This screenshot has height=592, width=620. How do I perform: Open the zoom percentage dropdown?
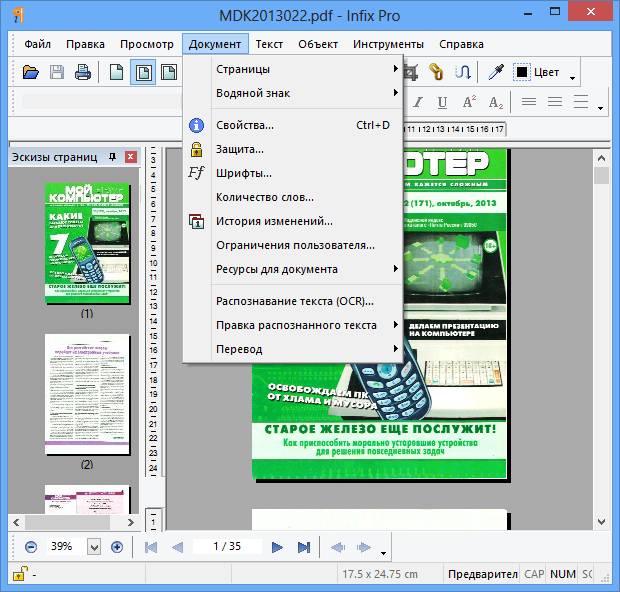(94, 547)
